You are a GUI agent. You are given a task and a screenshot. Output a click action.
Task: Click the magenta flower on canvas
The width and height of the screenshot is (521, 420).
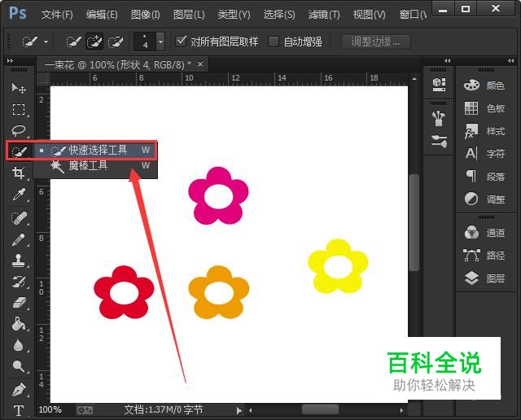[218, 195]
